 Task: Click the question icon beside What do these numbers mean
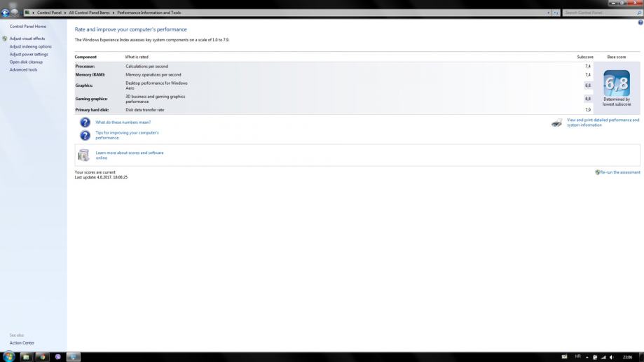tap(85, 123)
